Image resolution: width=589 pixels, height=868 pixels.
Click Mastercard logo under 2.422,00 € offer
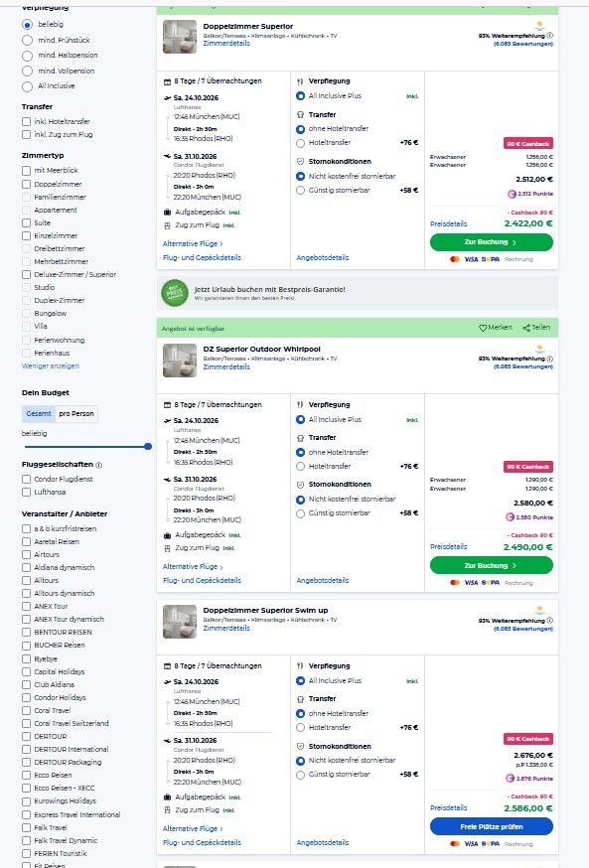pos(455,259)
